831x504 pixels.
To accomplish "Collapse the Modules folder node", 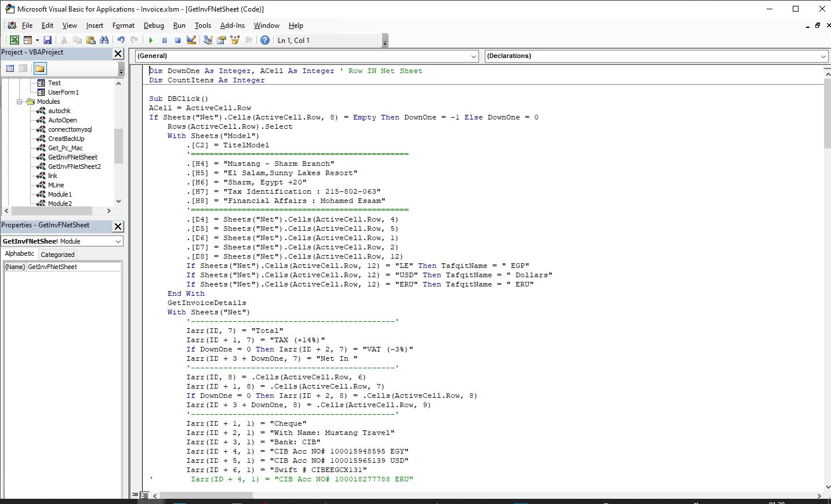I will 20,101.
